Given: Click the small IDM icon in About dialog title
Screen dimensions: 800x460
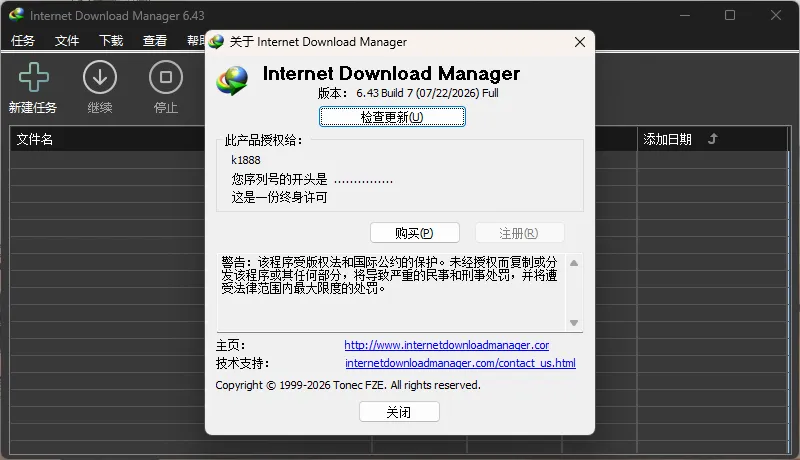Looking at the screenshot, I should coord(216,42).
